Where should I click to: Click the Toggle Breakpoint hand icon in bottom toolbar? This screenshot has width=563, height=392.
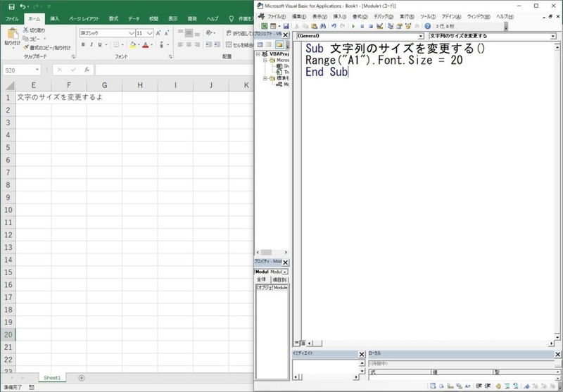[498, 386]
